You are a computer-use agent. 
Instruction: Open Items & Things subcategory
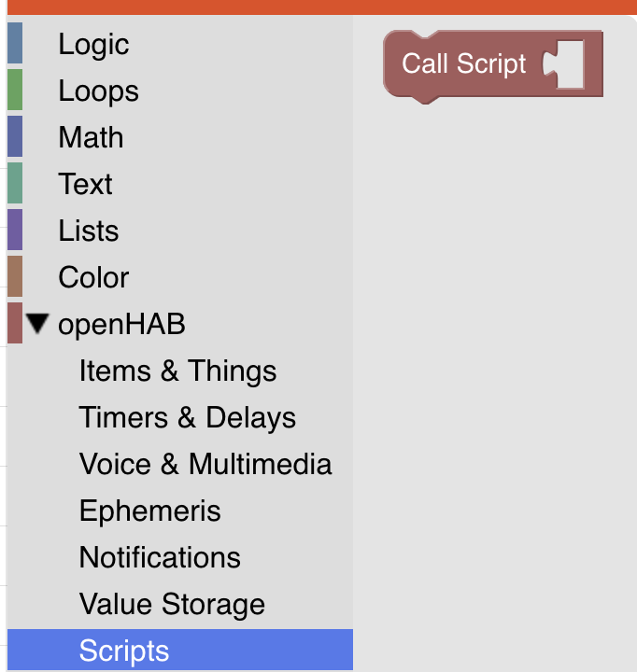point(177,371)
